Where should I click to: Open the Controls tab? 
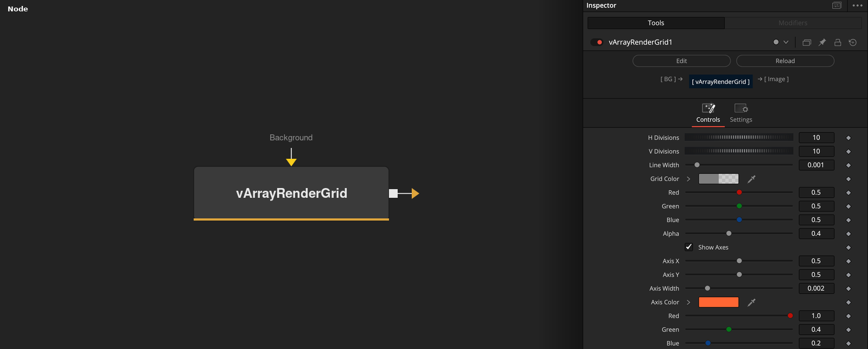pyautogui.click(x=708, y=114)
